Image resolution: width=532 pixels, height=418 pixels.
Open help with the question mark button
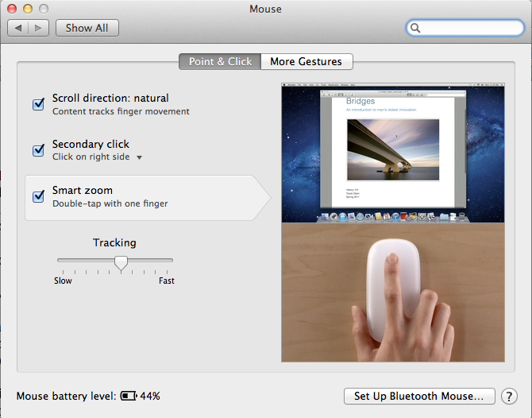509,397
